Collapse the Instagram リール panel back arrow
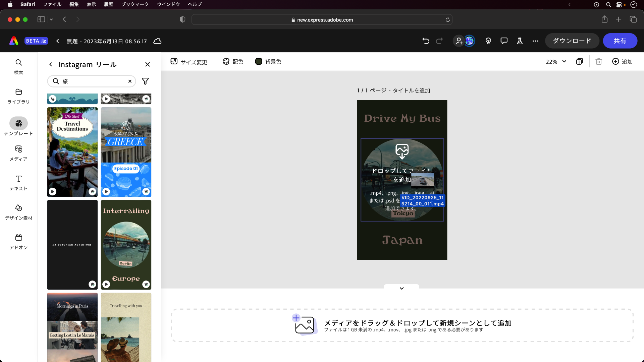This screenshot has width=644, height=362. (51, 64)
